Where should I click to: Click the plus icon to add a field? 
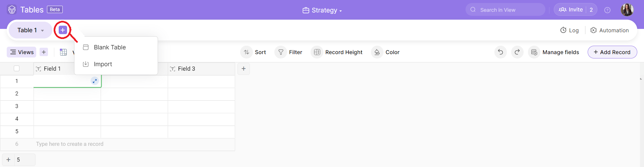(x=244, y=69)
